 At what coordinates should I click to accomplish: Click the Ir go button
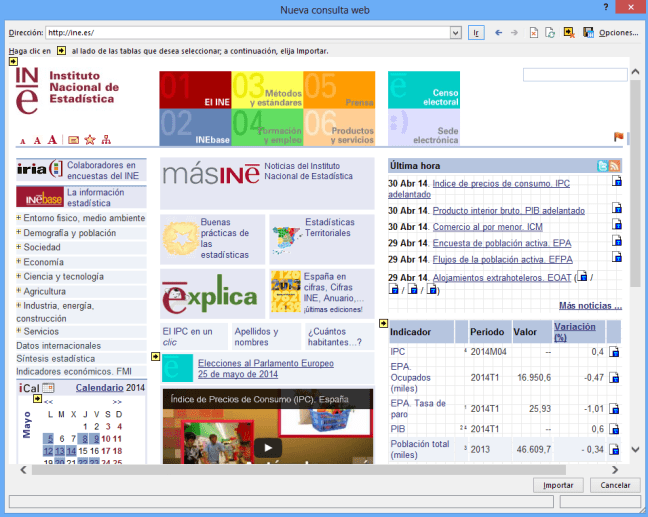click(x=476, y=33)
